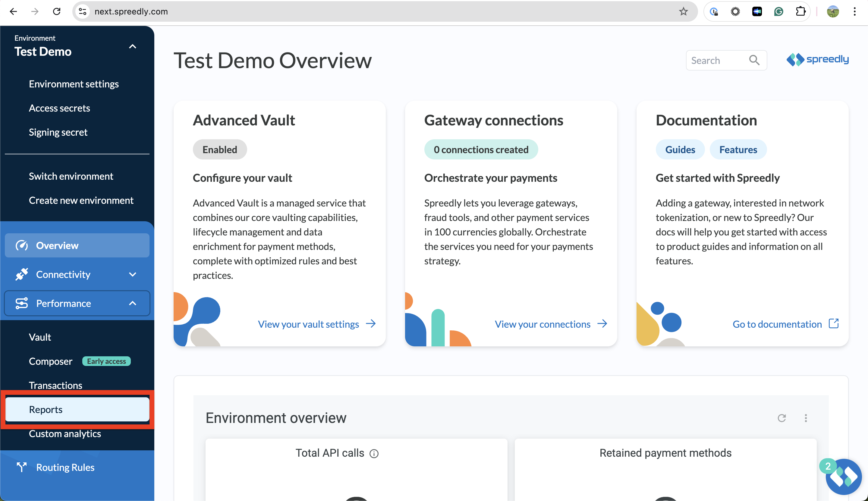Viewport: 868px width, 501px height.
Task: Open Signing secret page
Action: click(58, 132)
